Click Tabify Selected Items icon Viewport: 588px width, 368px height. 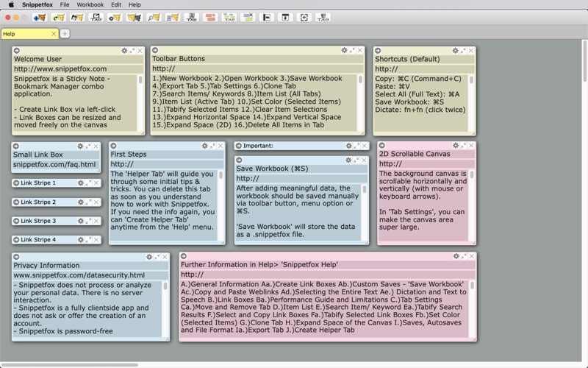(x=229, y=17)
